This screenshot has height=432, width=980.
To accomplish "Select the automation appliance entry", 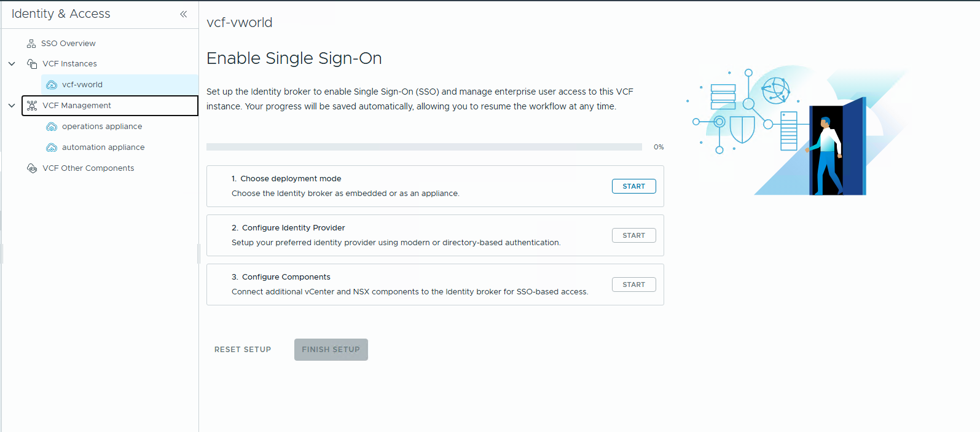I will [x=103, y=147].
